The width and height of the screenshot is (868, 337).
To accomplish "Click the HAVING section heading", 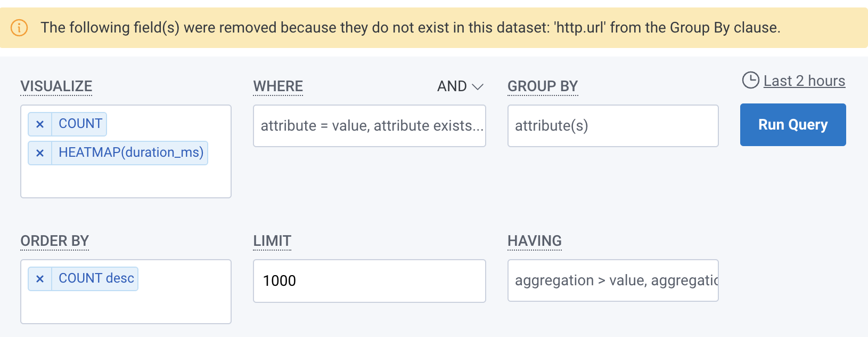I will (x=535, y=241).
